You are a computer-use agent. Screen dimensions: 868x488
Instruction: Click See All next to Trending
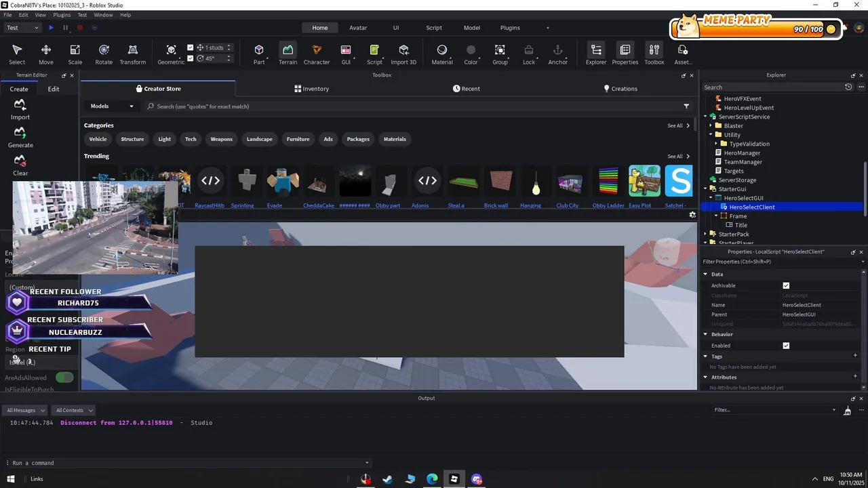click(679, 157)
